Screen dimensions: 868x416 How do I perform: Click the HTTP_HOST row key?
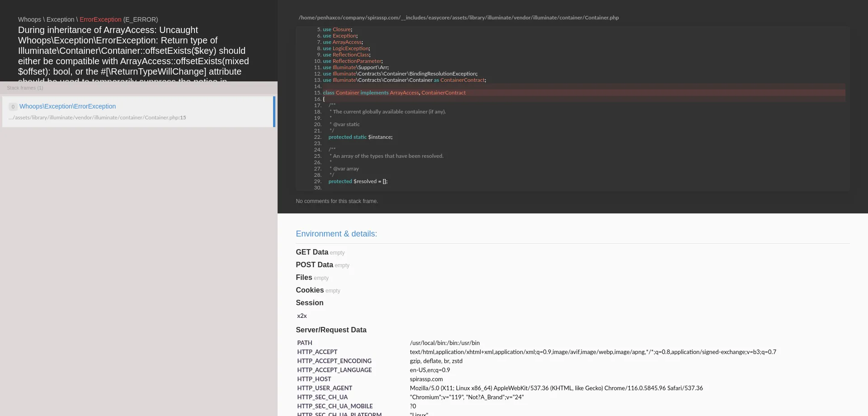click(x=314, y=379)
